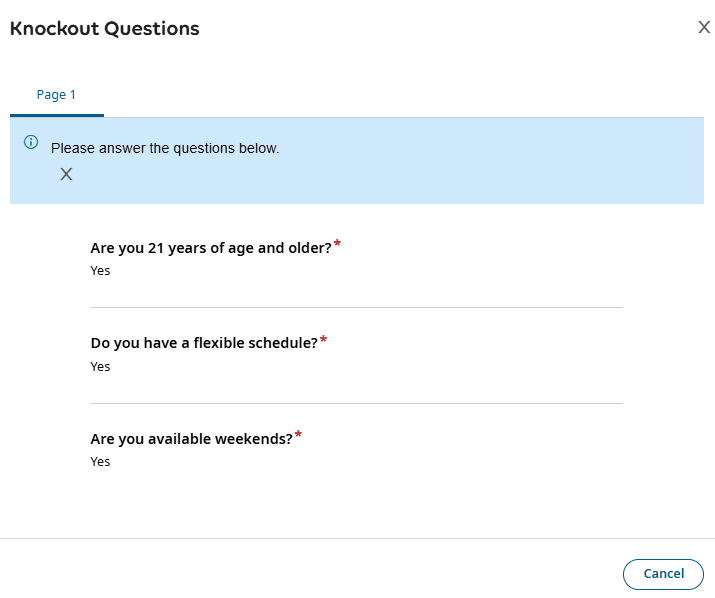This screenshot has height=598, width=715.
Task: Click Yes under available weekends question
Action: [x=100, y=462]
